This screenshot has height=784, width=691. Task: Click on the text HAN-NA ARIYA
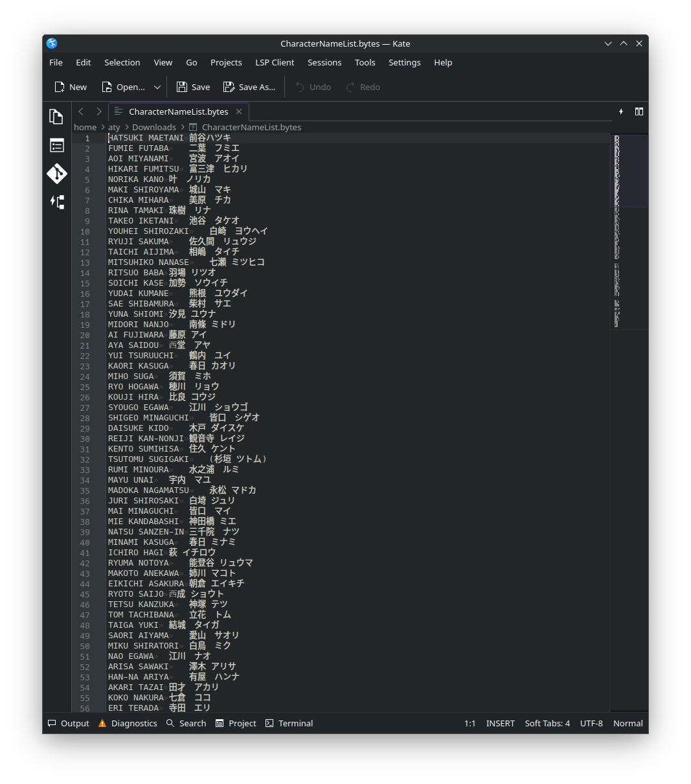(138, 677)
